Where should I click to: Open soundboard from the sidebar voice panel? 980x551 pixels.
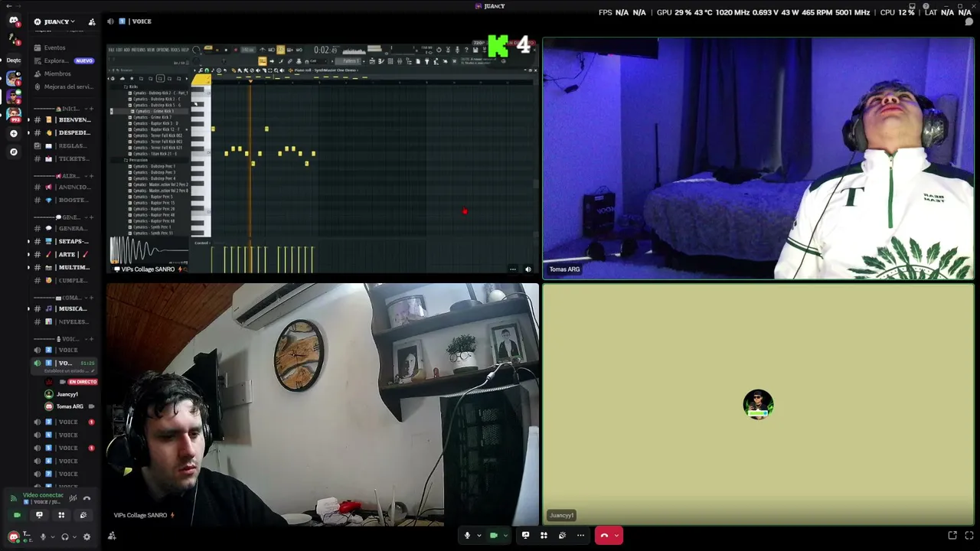(x=83, y=515)
